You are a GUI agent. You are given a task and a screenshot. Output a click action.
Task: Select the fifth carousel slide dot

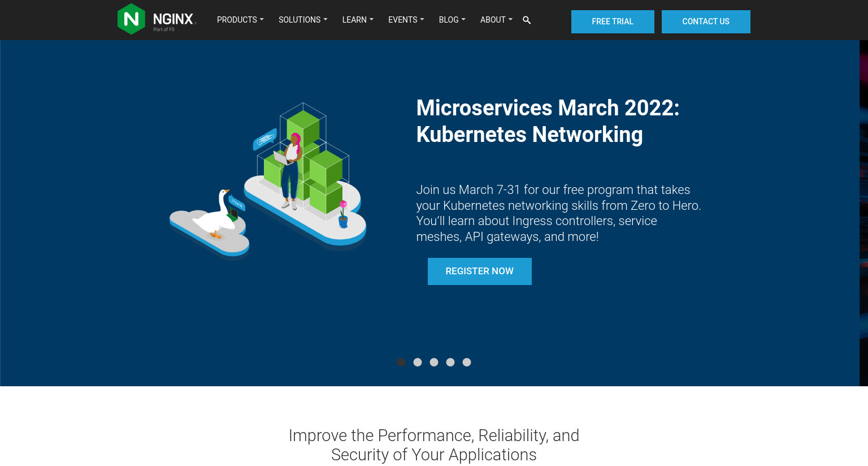[x=467, y=363]
